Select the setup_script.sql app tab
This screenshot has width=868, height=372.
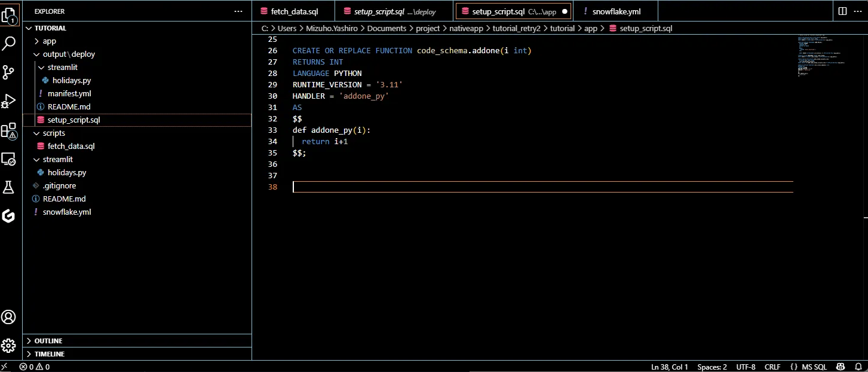[x=514, y=11]
